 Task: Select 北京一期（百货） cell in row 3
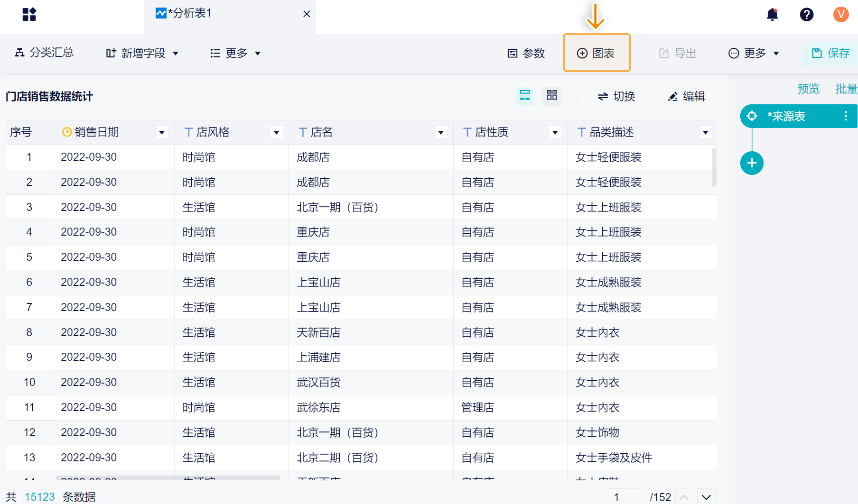371,207
